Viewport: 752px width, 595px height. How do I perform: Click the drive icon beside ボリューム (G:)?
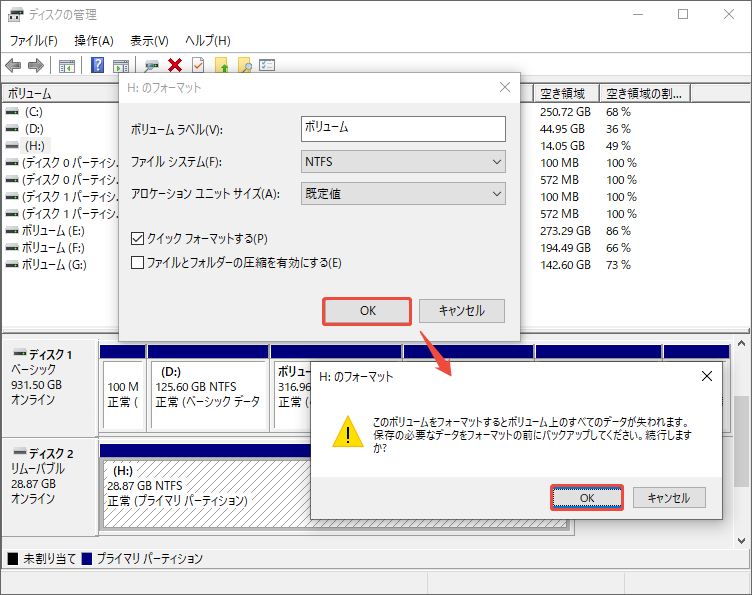pos(12,265)
